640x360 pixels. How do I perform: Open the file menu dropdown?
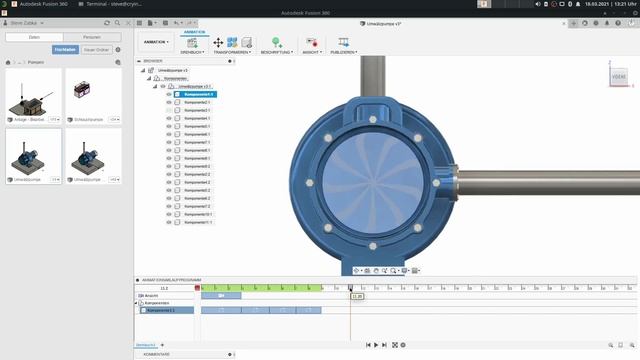[x=152, y=23]
